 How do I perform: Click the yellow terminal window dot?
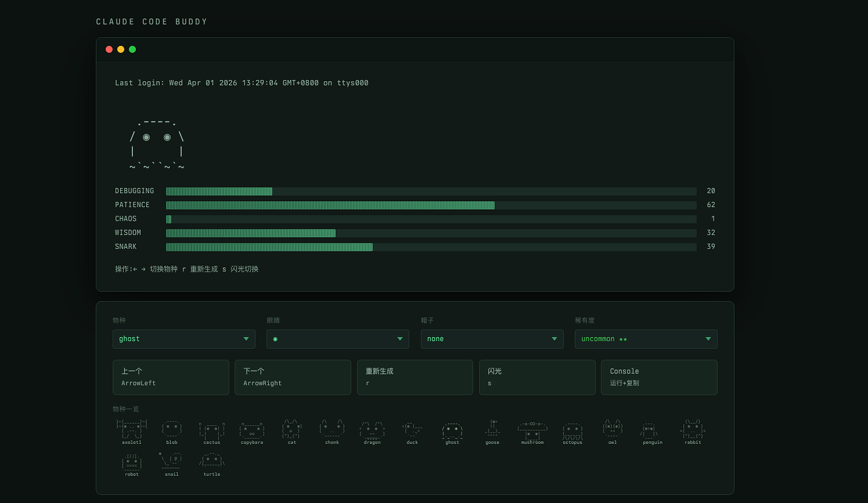(121, 49)
